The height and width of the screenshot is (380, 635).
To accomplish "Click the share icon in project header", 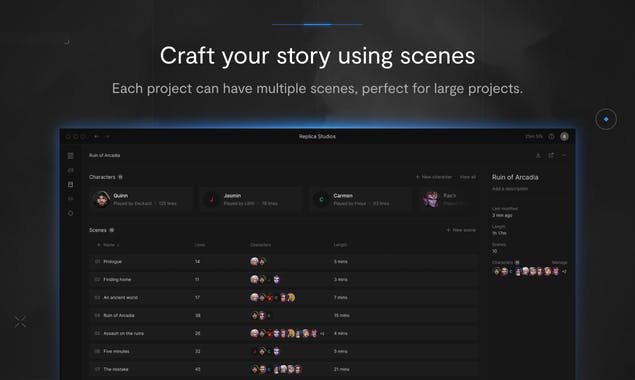I will pyautogui.click(x=551, y=156).
